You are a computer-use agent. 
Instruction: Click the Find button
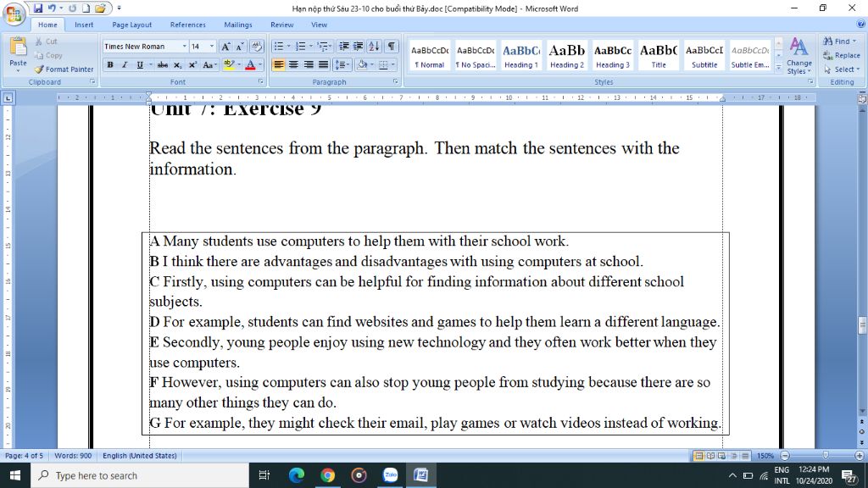840,42
